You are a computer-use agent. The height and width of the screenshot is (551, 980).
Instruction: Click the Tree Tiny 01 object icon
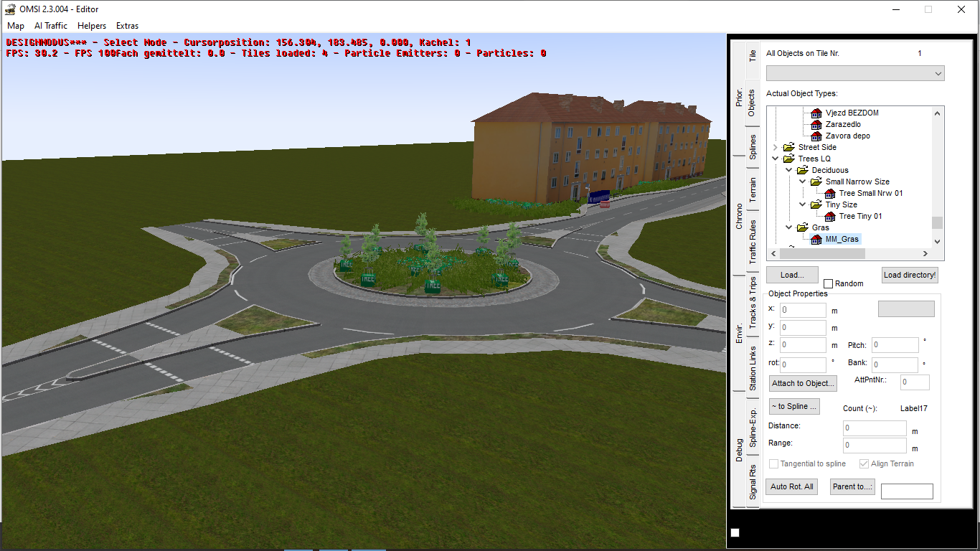[830, 217]
